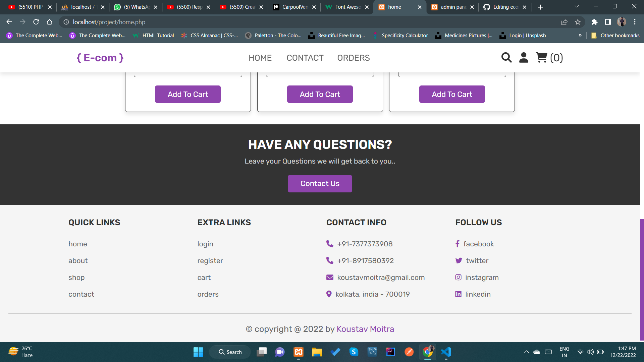Open Visual Studio Code from the taskbar
Viewport: 644px width, 362px height.
pyautogui.click(x=446, y=352)
